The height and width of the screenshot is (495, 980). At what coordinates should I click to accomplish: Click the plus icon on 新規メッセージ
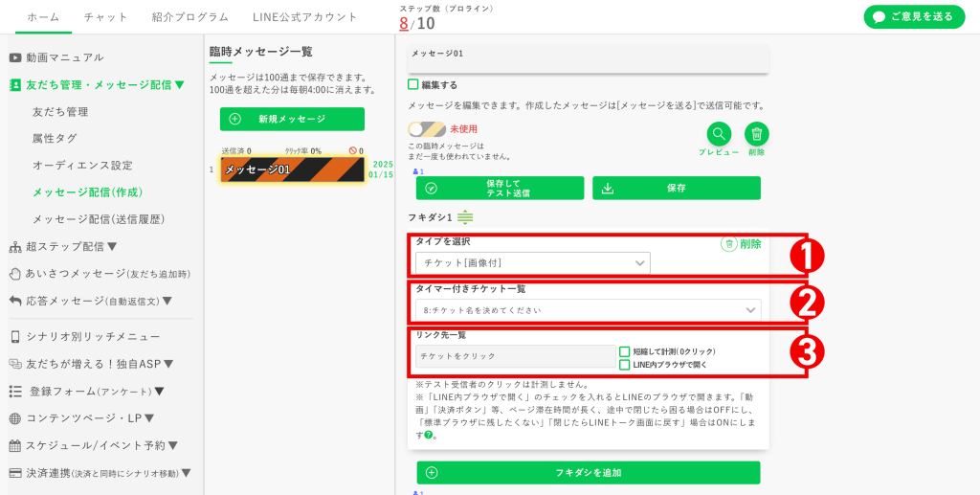click(235, 120)
